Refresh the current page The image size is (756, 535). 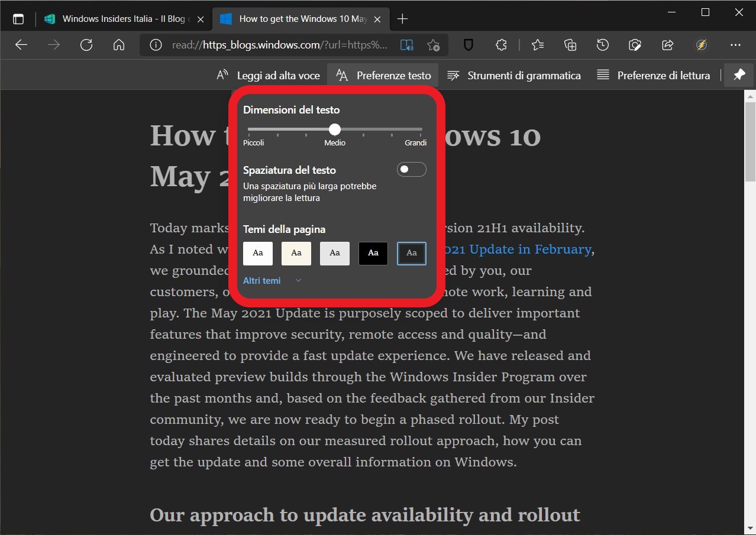(86, 45)
